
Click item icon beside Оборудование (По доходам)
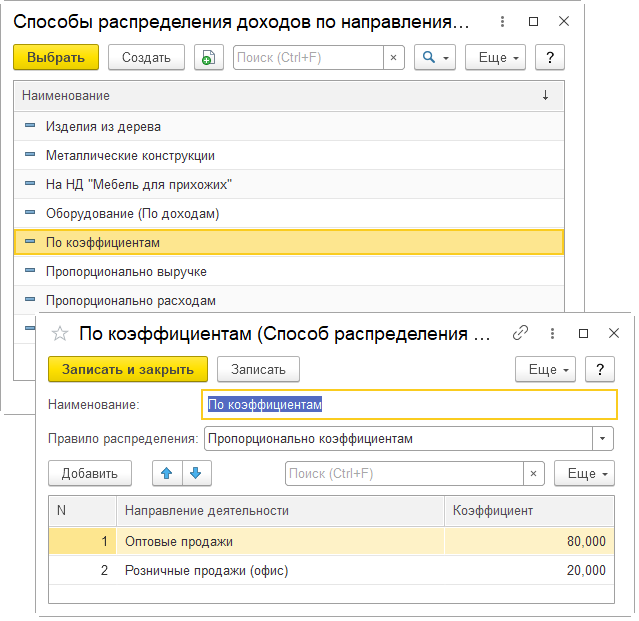pos(30,212)
